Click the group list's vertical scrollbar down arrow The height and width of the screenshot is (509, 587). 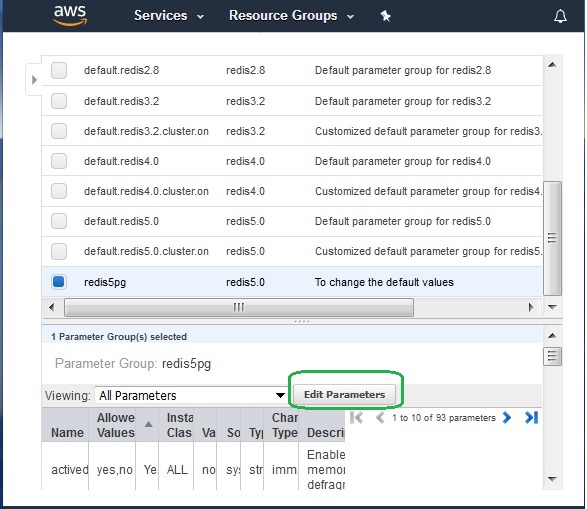click(552, 307)
